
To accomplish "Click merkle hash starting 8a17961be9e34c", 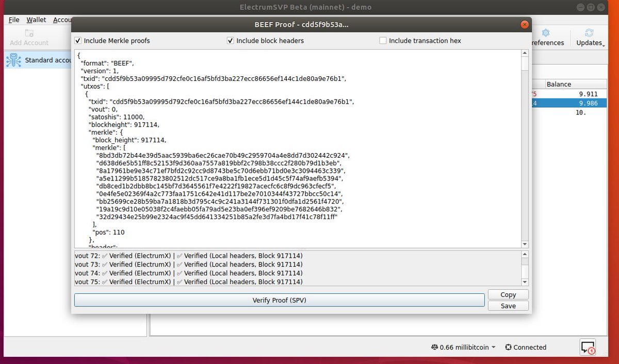I will click(x=221, y=171).
